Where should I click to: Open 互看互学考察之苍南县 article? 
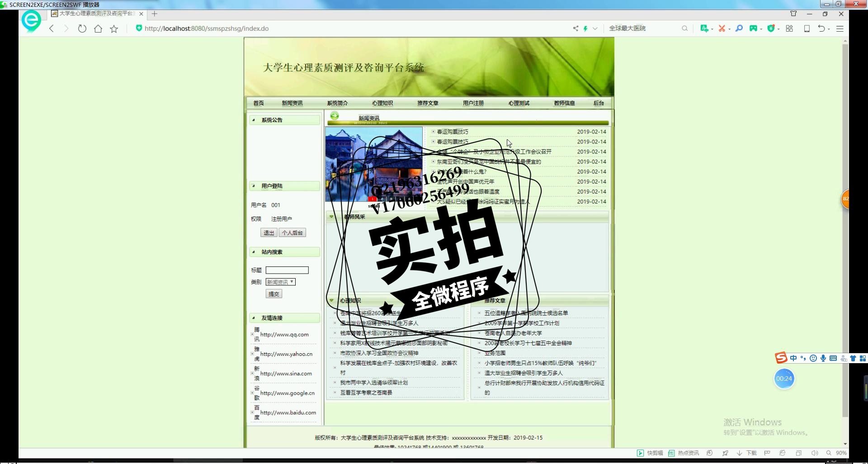tap(366, 393)
